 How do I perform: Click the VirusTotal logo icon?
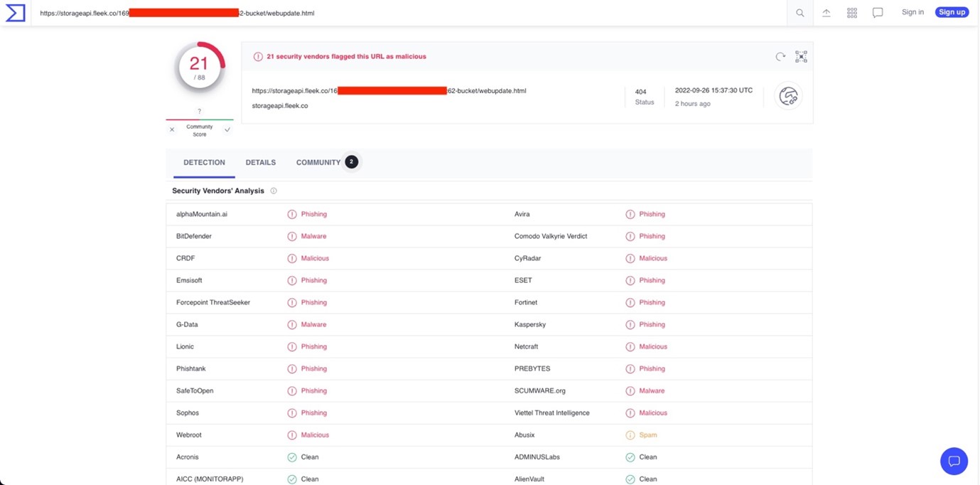click(x=15, y=13)
